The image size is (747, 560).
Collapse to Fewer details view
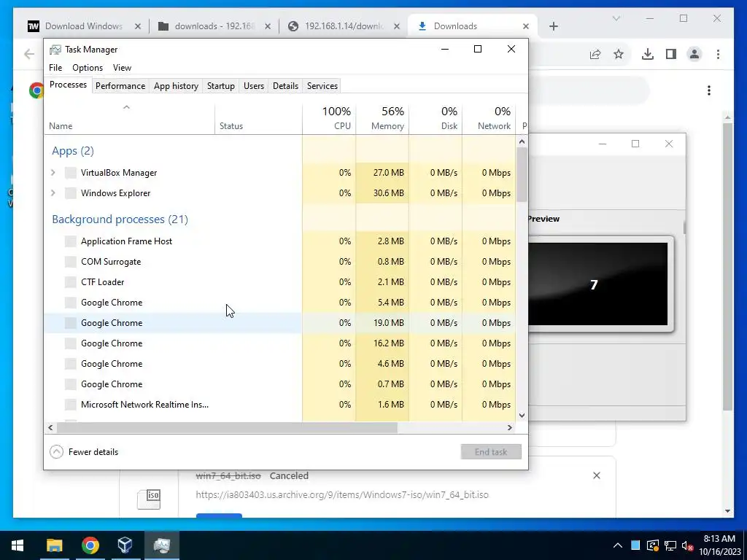click(84, 452)
